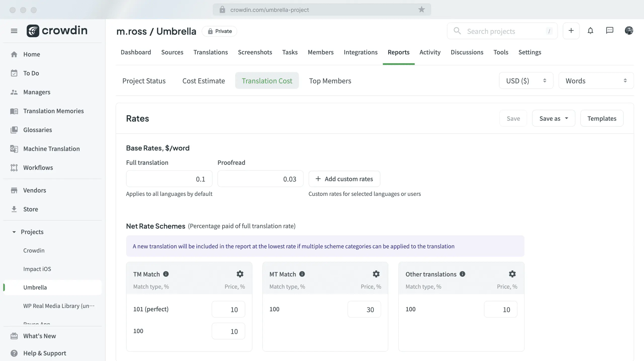Click full translation rate input field
The width and height of the screenshot is (644, 361).
tap(169, 179)
